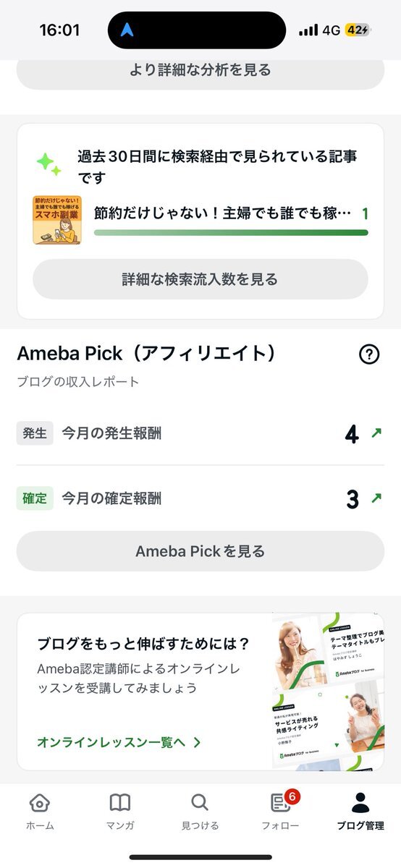Tap the Home icon in bottom navigation
Screen dimensions: 401x868
40,803
